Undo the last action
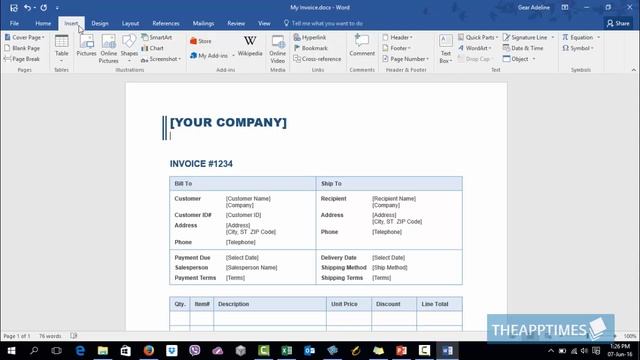640x360 pixels. [27, 7]
